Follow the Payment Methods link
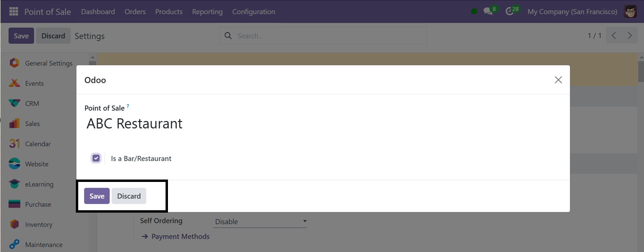The width and height of the screenshot is (644, 252). pos(176,236)
